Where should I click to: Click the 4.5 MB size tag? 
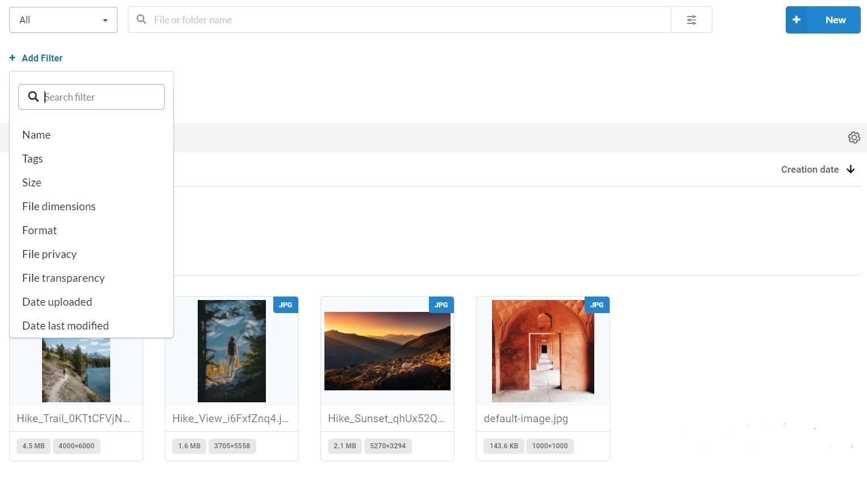(34, 446)
